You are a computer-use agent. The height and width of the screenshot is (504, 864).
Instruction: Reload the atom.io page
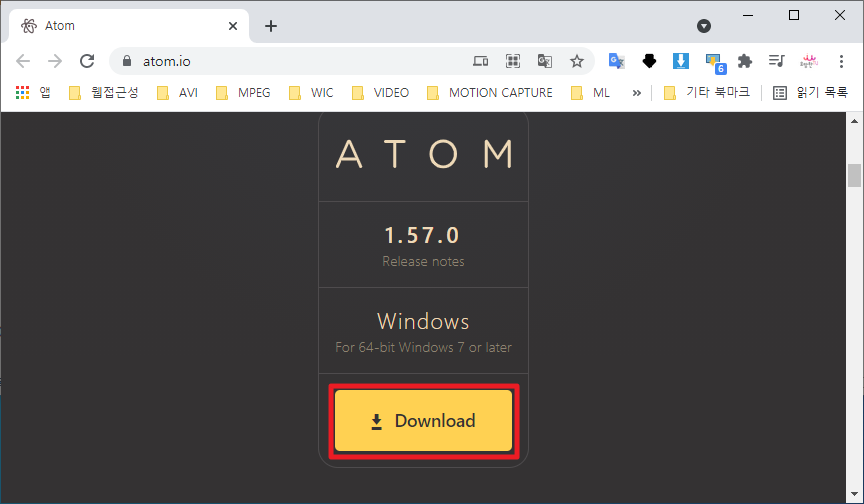pos(87,61)
